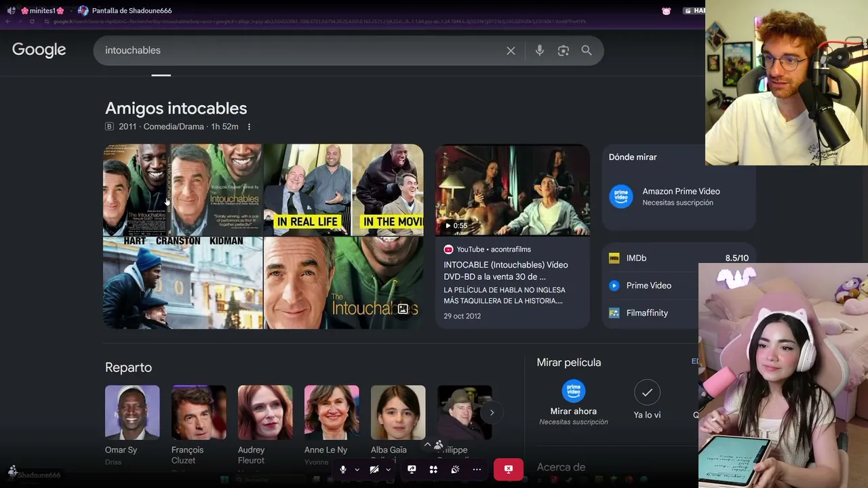Mute the microphone in the call bar
The height and width of the screenshot is (488, 868).
[x=343, y=469]
